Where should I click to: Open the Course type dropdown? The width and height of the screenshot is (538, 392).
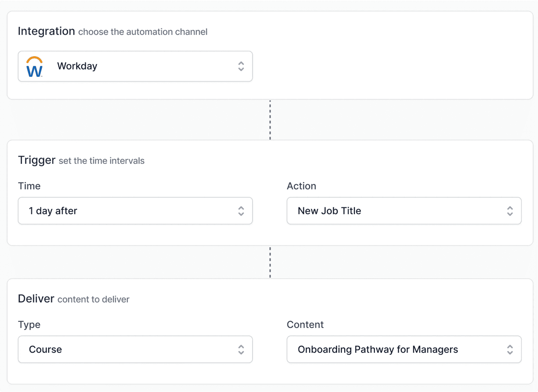(135, 350)
